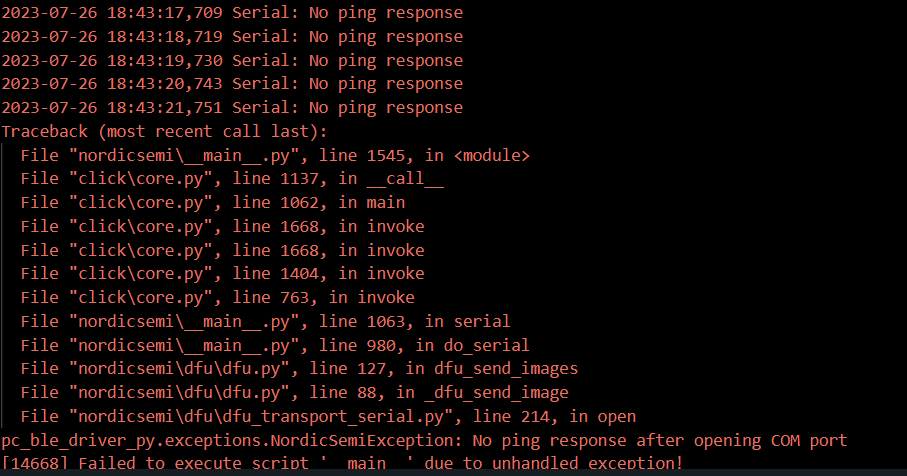Click the Traceback header line
The height and width of the screenshot is (476, 907).
tap(164, 132)
